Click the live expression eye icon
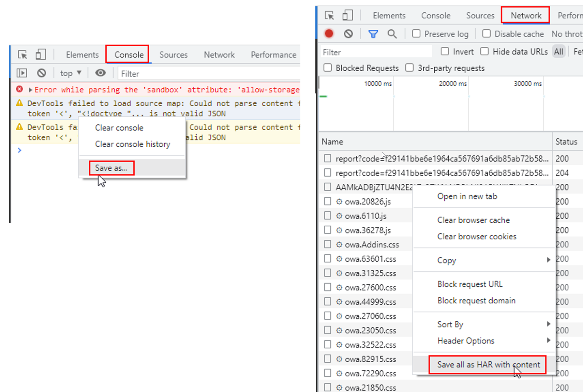This screenshot has height=392, width=583. coord(100,73)
